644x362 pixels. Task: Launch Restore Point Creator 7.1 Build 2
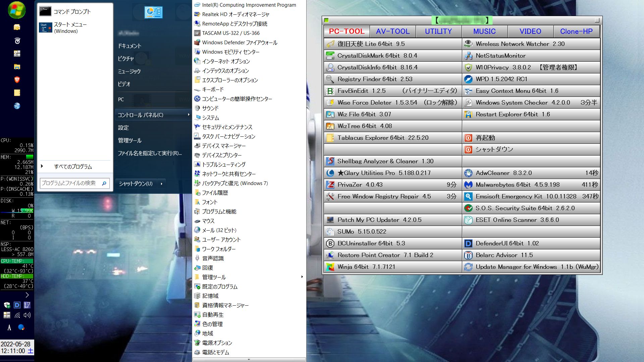point(393,255)
